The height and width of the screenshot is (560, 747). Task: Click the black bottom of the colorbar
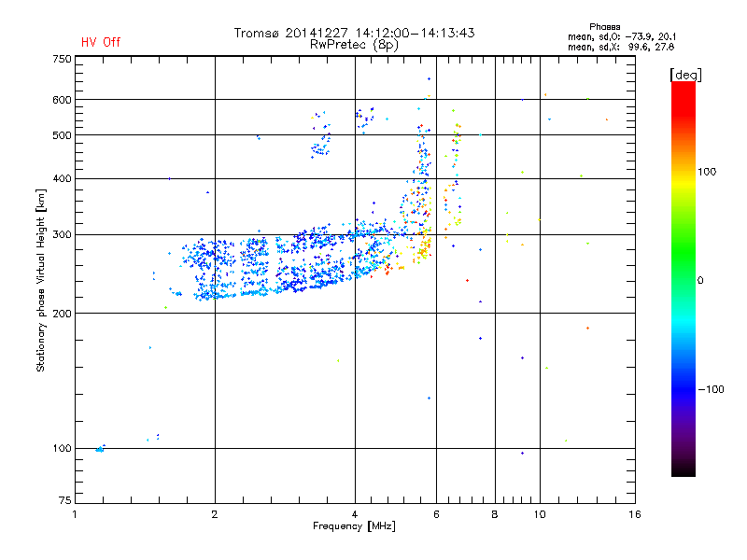click(684, 469)
